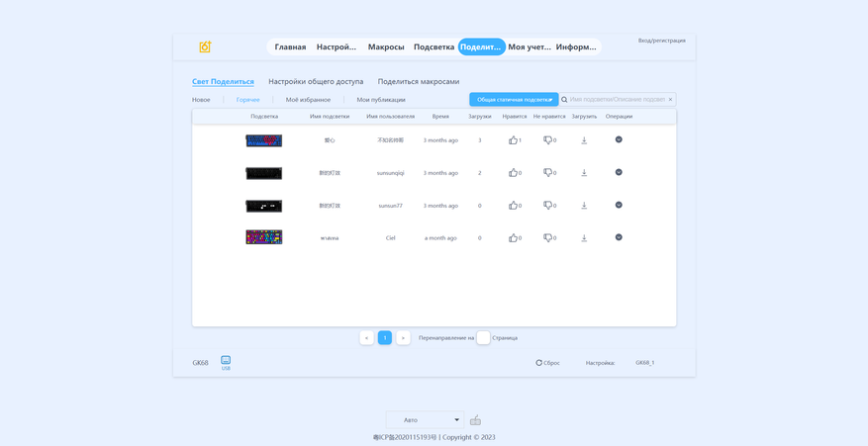
Task: Click the GK68_1 profile name
Action: 645,363
